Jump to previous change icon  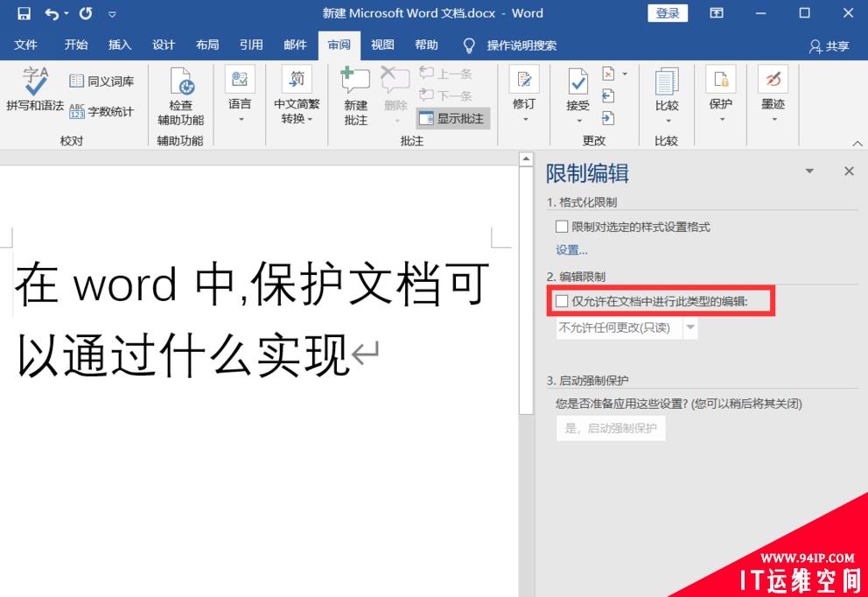tap(608, 95)
